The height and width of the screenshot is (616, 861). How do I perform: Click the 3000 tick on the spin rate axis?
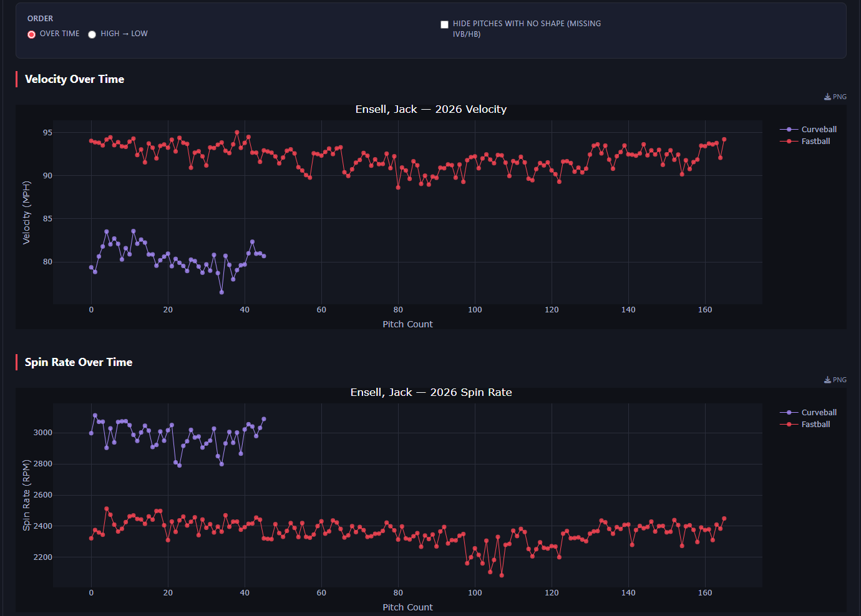click(x=43, y=433)
